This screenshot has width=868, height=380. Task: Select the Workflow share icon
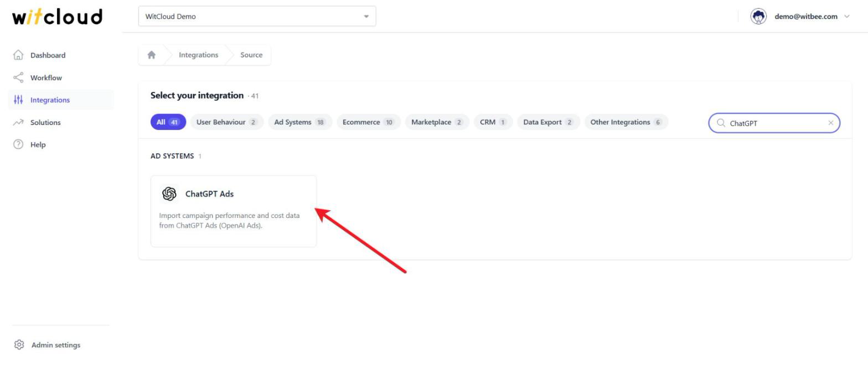(18, 77)
